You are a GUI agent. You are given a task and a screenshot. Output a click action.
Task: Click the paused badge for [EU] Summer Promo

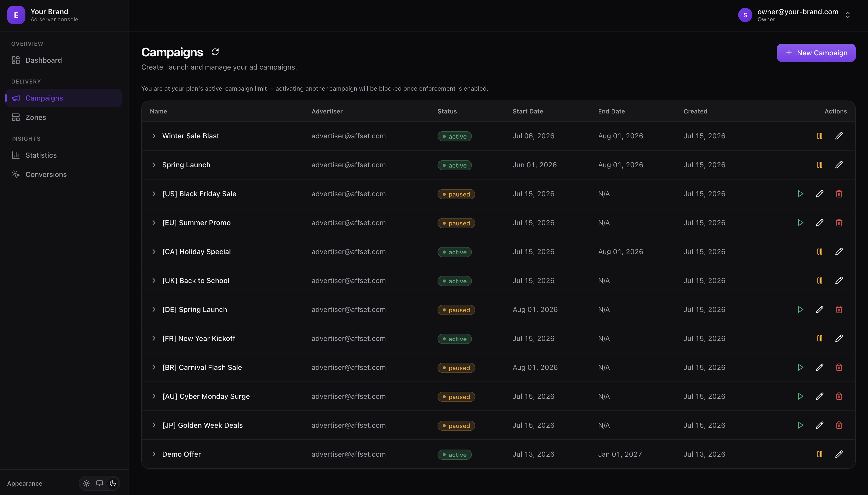[456, 223]
